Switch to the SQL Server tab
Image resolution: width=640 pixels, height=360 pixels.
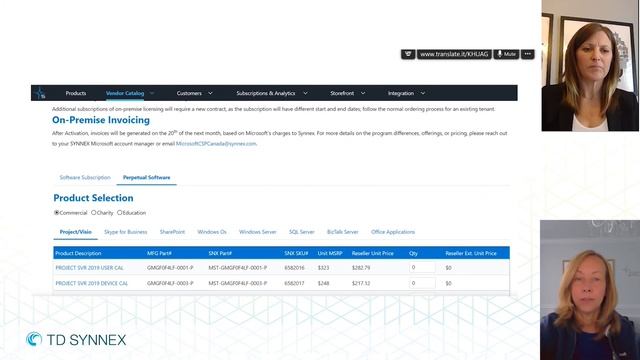click(302, 232)
